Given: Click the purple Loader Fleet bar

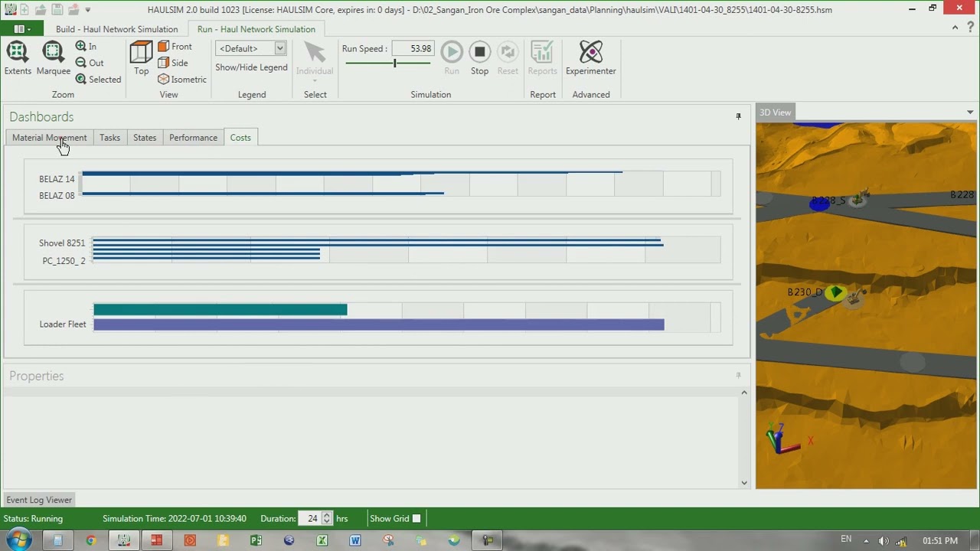Looking at the screenshot, I should [379, 324].
